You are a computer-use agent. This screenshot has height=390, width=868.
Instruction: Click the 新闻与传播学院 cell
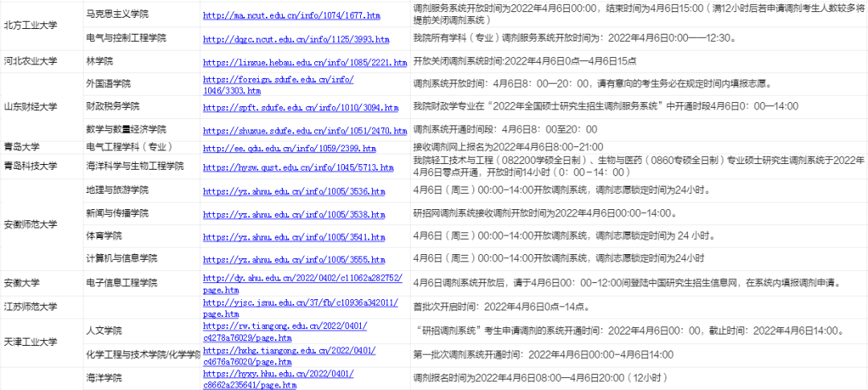pyautogui.click(x=141, y=213)
